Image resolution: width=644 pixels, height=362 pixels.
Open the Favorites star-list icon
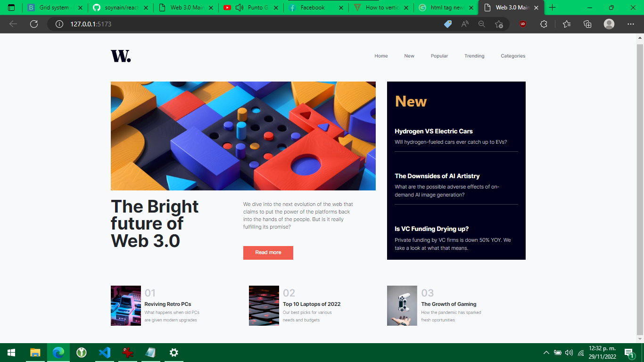(x=566, y=24)
